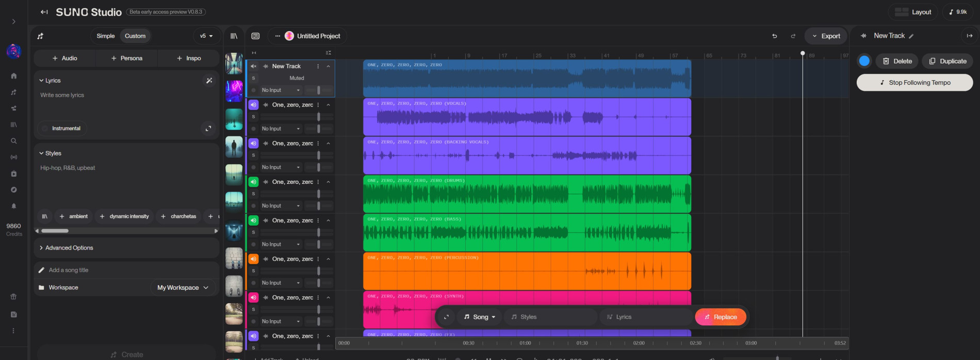Open the library icon beside project title
This screenshot has width=980, height=360.
click(234, 36)
